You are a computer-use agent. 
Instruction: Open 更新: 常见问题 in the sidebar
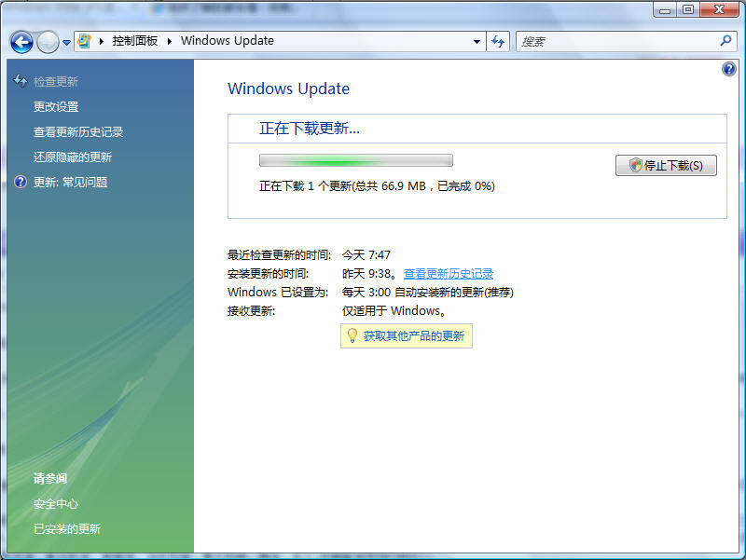tap(71, 182)
